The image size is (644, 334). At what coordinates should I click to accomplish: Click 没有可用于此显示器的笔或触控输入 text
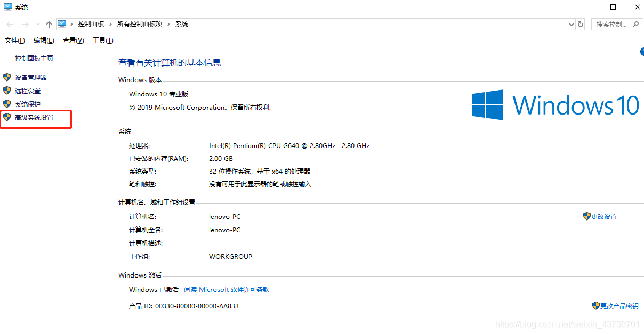pos(260,184)
